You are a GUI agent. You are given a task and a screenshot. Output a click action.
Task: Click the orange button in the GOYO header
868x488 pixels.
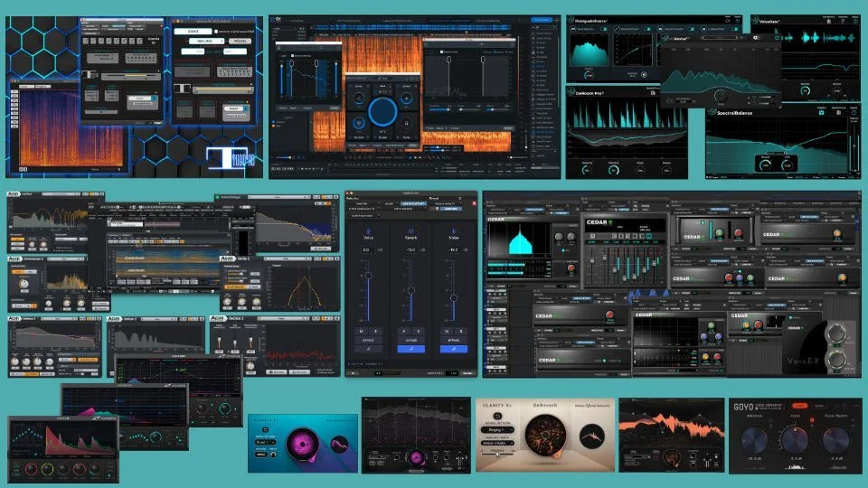point(800,406)
